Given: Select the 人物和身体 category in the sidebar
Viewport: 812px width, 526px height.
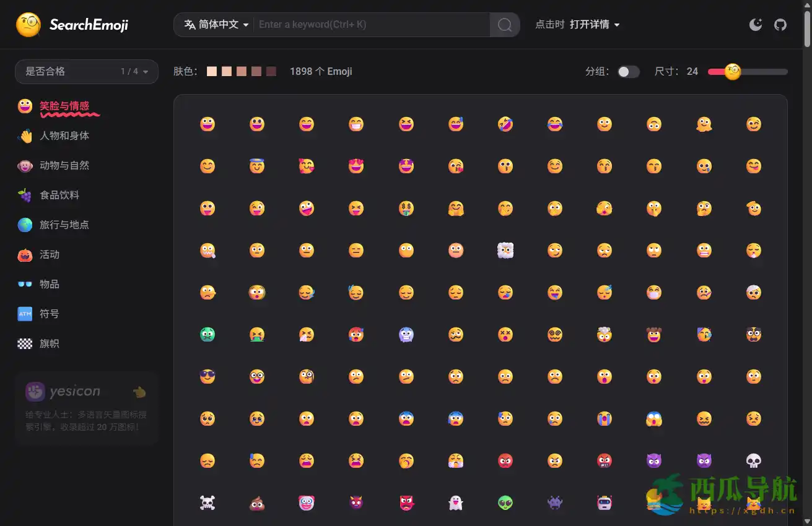Looking at the screenshot, I should 64,136.
